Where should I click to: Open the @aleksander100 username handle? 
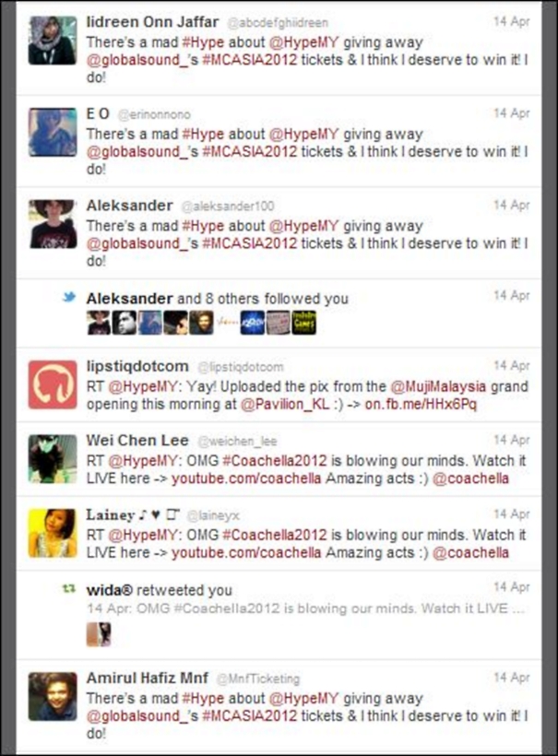pos(228,207)
